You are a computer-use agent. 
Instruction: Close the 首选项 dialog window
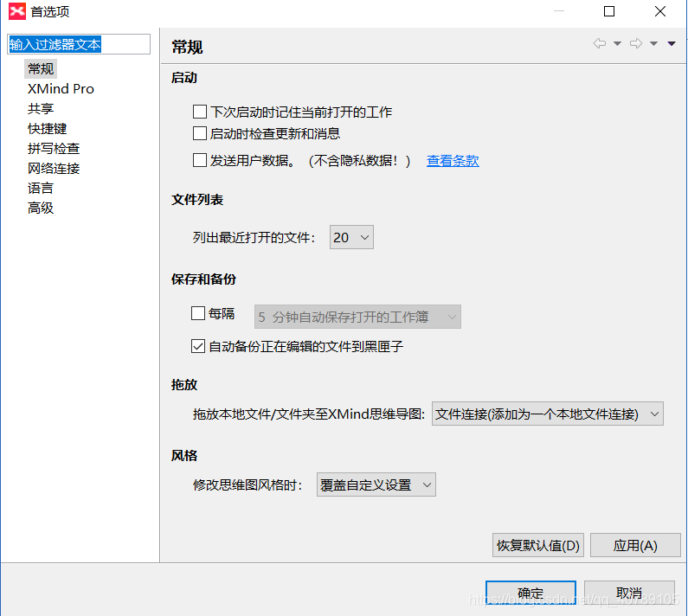[660, 11]
